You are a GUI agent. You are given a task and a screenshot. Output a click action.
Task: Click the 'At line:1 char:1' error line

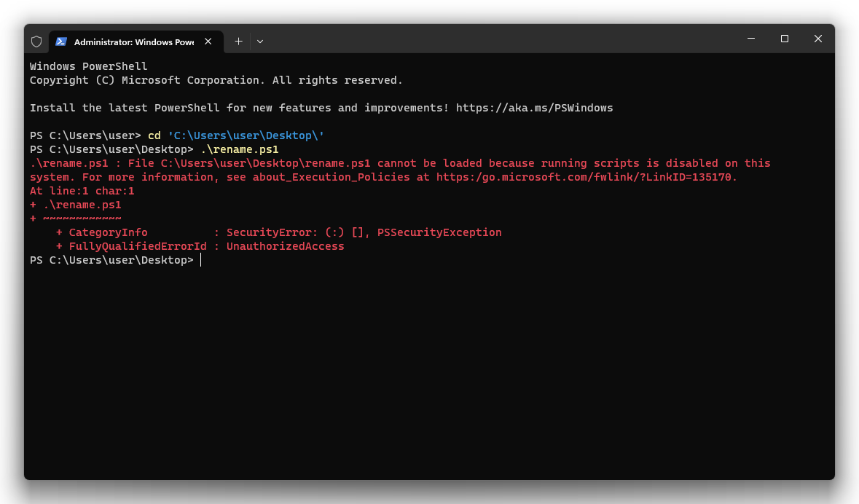(82, 191)
